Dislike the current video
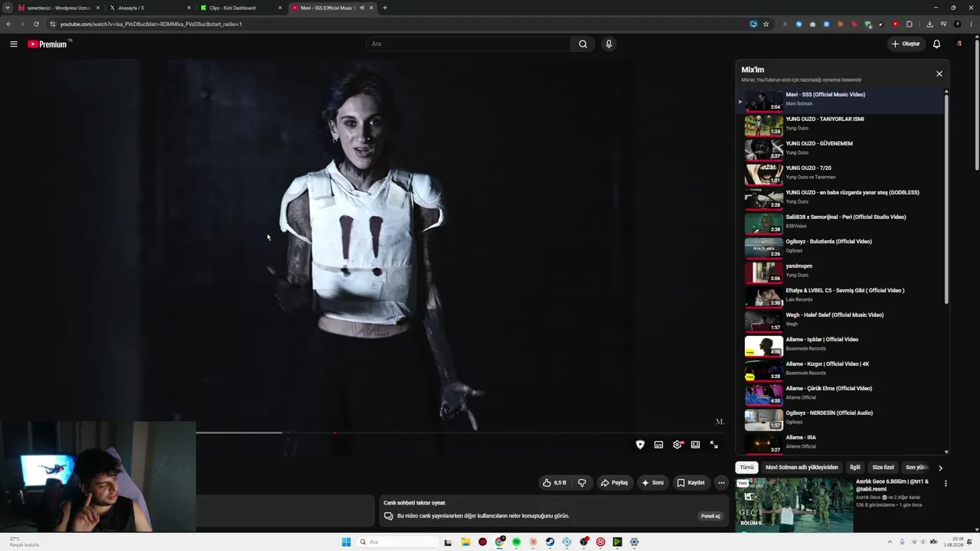Image resolution: width=980 pixels, height=551 pixels. pos(582,483)
